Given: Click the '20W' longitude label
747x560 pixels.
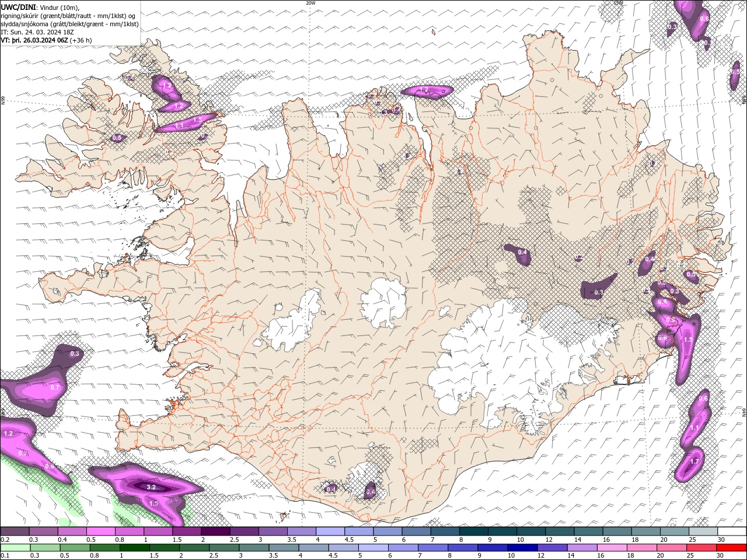Looking at the screenshot, I should click(310, 3).
